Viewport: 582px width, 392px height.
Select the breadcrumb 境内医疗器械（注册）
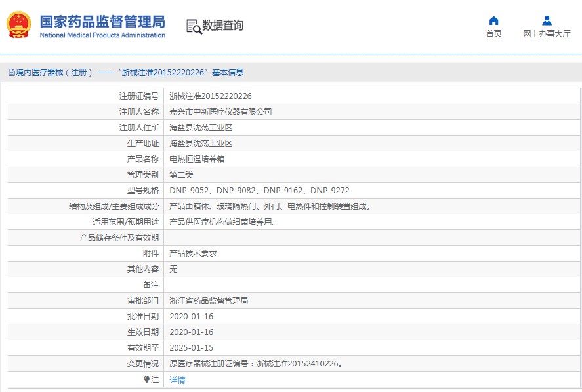pos(53,73)
